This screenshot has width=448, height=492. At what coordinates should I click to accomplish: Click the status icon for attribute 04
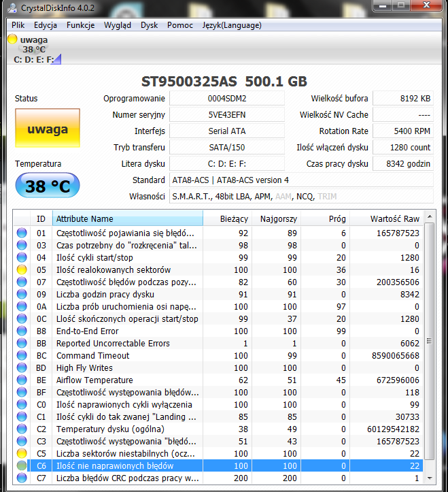(x=22, y=257)
